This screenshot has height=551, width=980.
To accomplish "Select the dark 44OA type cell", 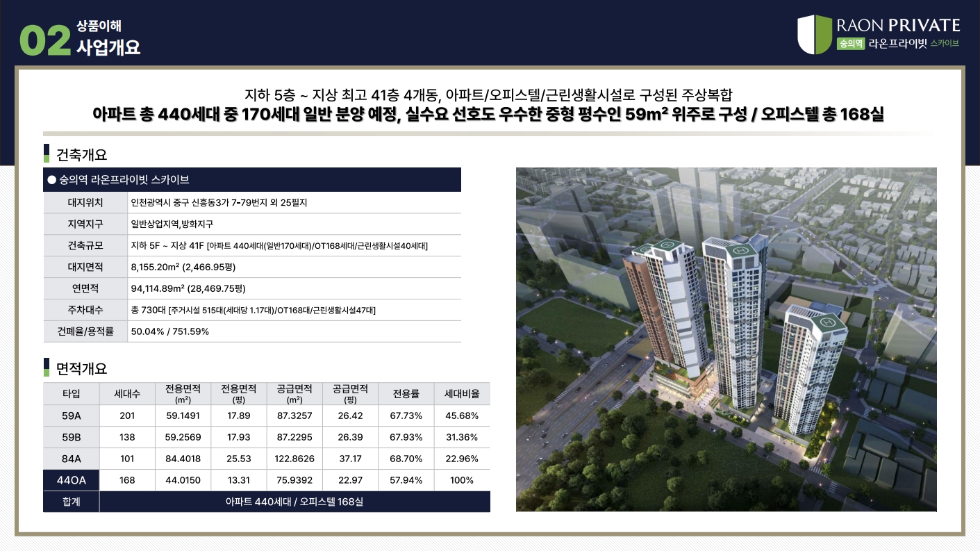I will (72, 480).
